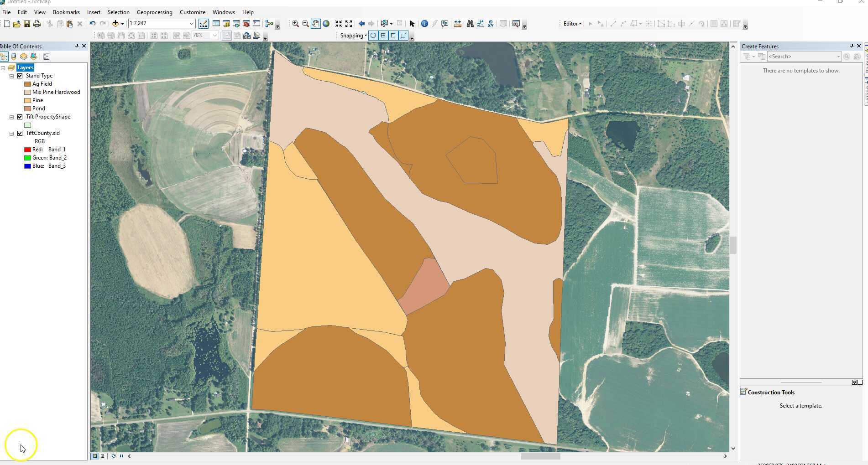Viewport: 868px width, 465px height.
Task: Select the Pan tool
Action: click(316, 24)
